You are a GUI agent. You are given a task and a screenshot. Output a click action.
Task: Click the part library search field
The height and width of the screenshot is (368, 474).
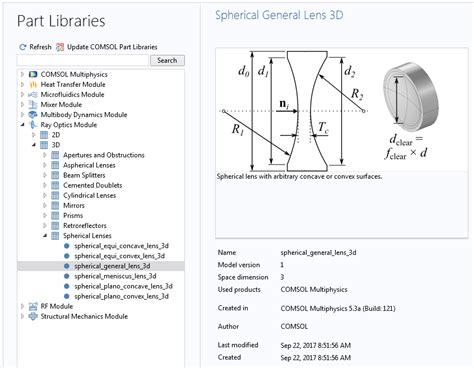83,60
